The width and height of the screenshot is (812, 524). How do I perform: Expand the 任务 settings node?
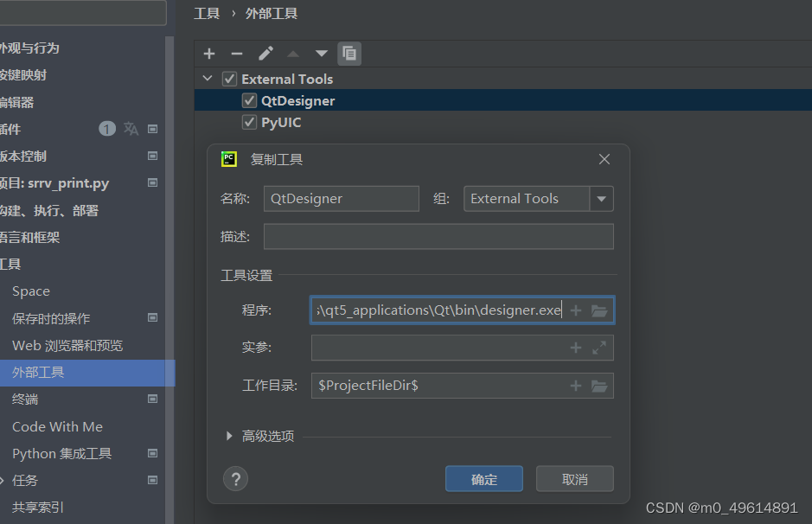pyautogui.click(x=2, y=481)
